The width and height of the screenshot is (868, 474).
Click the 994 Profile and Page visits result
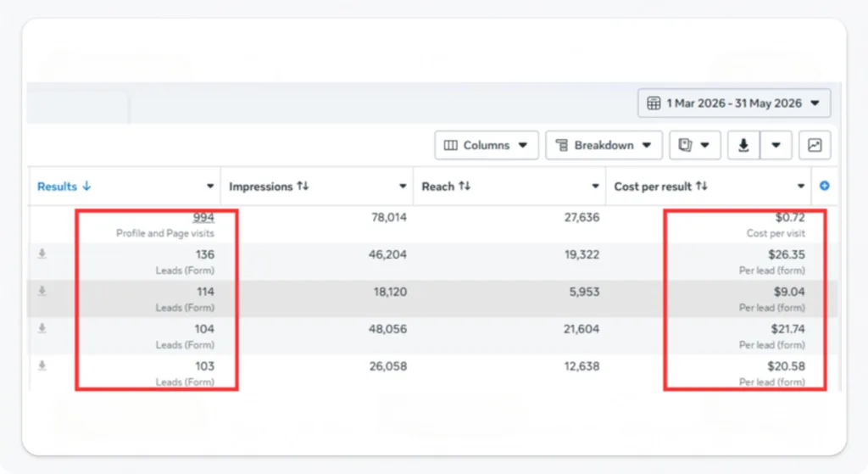[x=203, y=218]
